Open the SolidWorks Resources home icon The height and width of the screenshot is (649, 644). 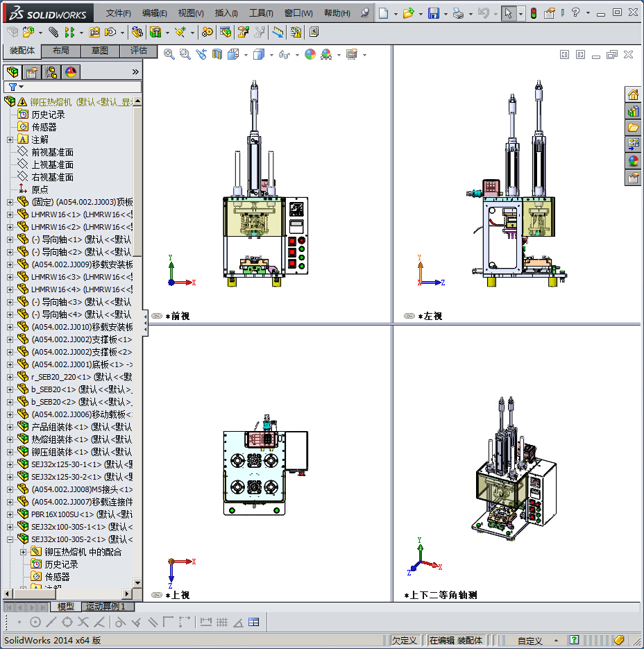(x=633, y=95)
